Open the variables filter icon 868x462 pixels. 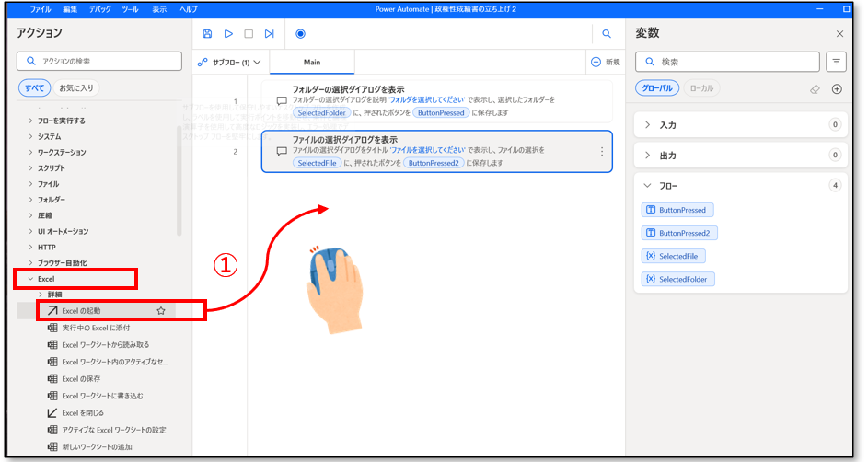837,62
